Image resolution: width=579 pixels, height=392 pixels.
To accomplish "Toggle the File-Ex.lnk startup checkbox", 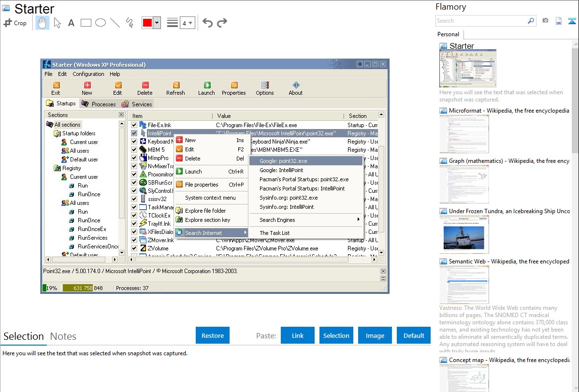I will click(134, 125).
